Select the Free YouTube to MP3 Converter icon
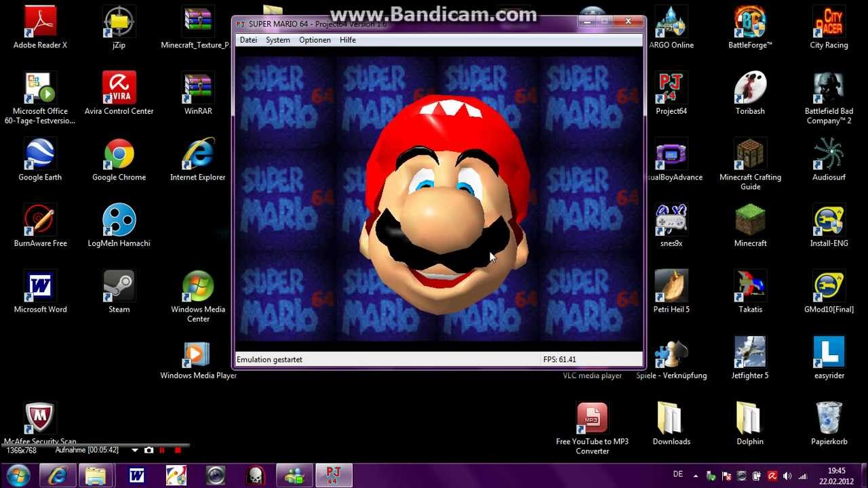This screenshot has width=868, height=488. (592, 430)
